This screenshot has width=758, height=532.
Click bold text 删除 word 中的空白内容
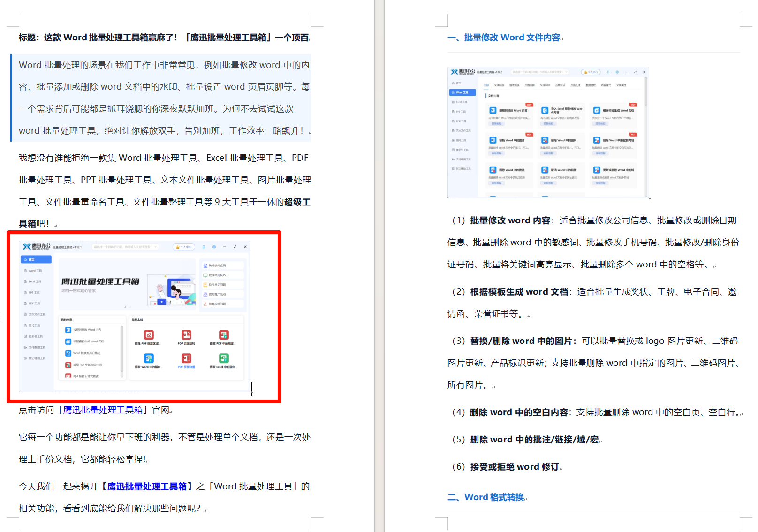519,412
